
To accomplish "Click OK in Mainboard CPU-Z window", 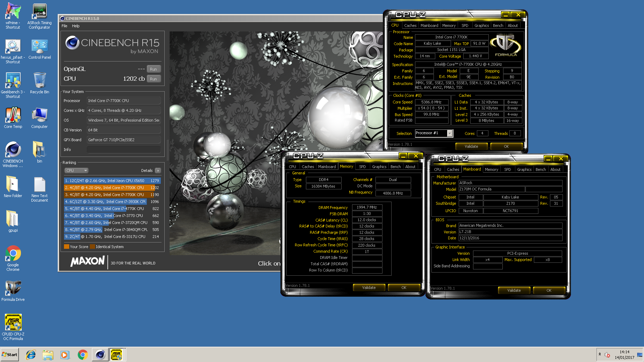I will point(549,290).
